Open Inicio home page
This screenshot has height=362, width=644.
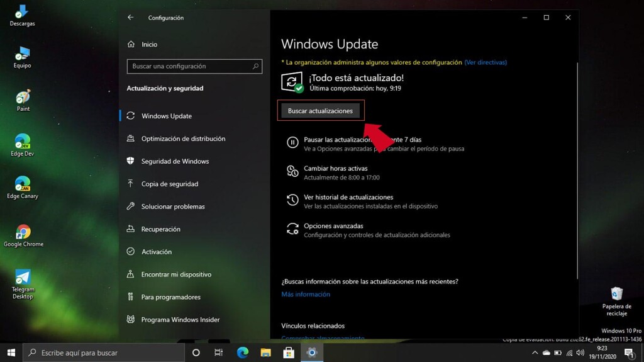tap(150, 45)
